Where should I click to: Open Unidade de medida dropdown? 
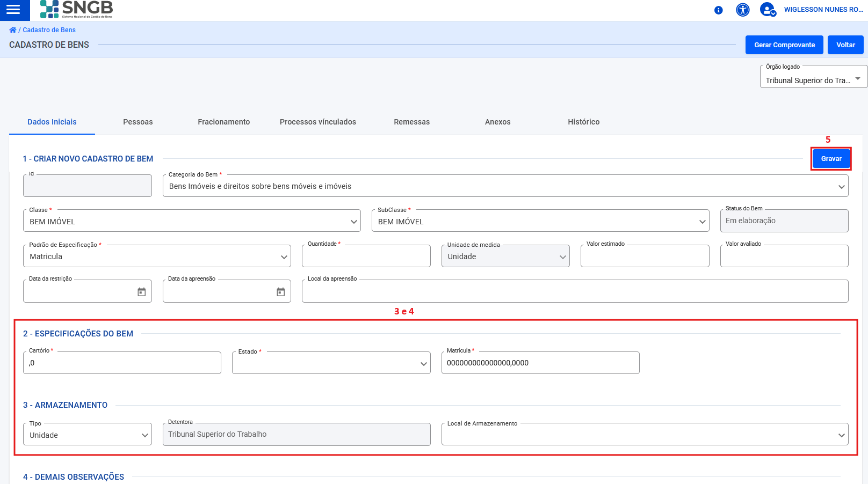[x=505, y=256]
